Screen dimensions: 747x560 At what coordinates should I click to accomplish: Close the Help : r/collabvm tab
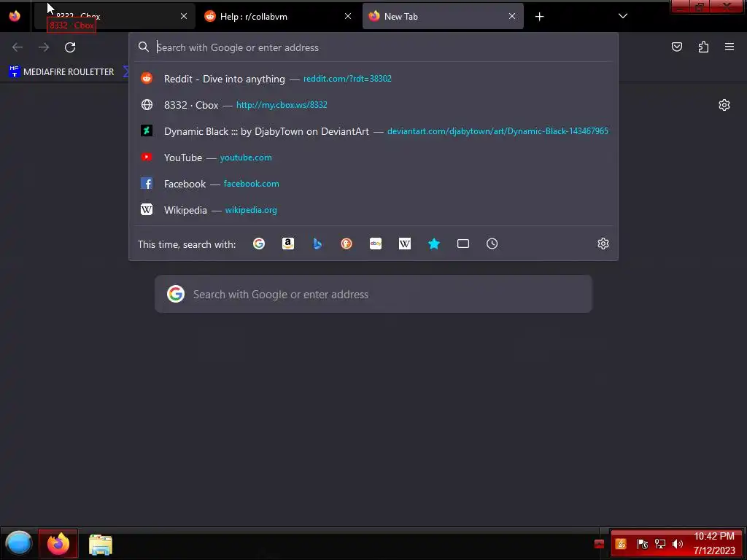point(348,16)
